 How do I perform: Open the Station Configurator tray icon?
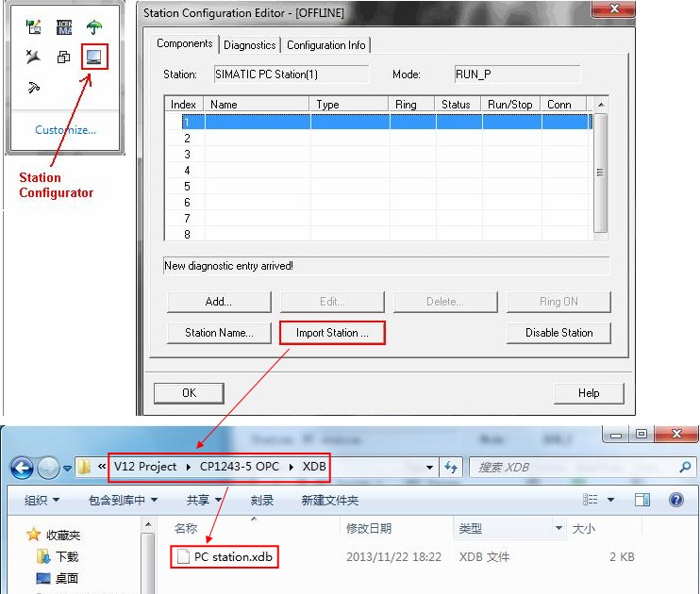(94, 57)
